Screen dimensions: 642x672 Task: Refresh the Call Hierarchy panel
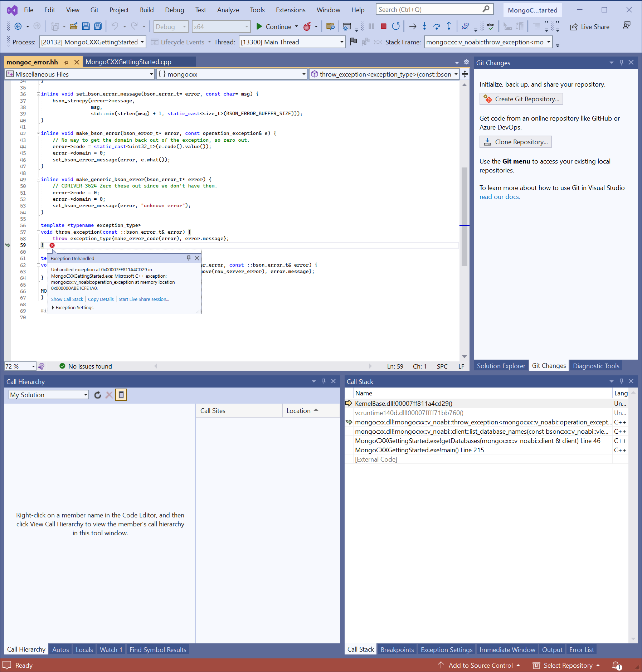[97, 395]
